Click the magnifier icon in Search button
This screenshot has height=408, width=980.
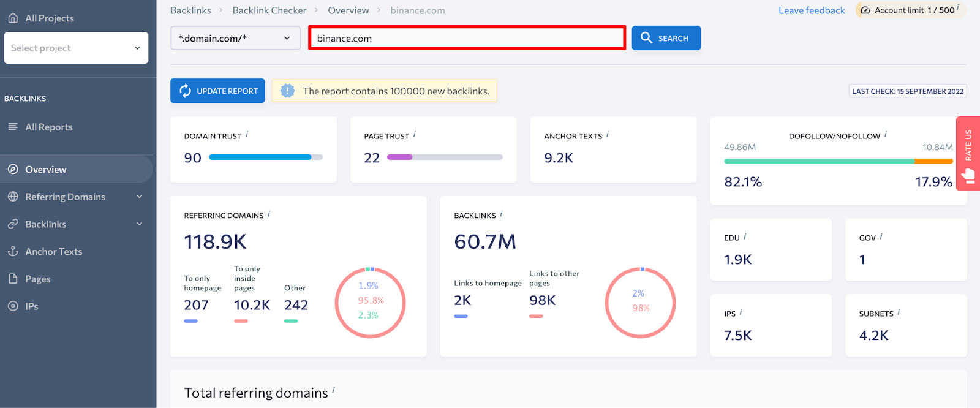point(646,38)
